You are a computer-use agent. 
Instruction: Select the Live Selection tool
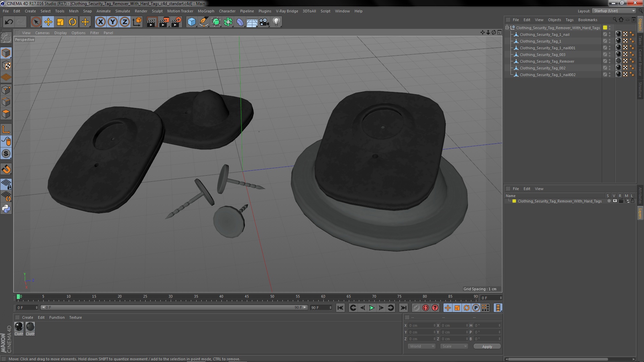[36, 22]
